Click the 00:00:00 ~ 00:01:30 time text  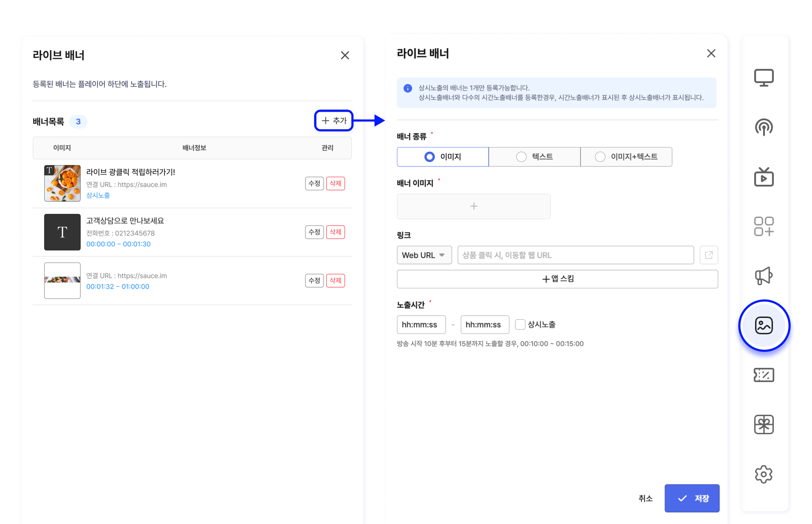[x=118, y=244]
